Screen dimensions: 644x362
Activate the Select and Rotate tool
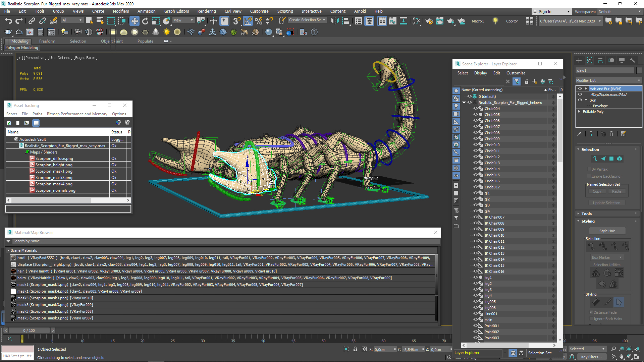(145, 21)
